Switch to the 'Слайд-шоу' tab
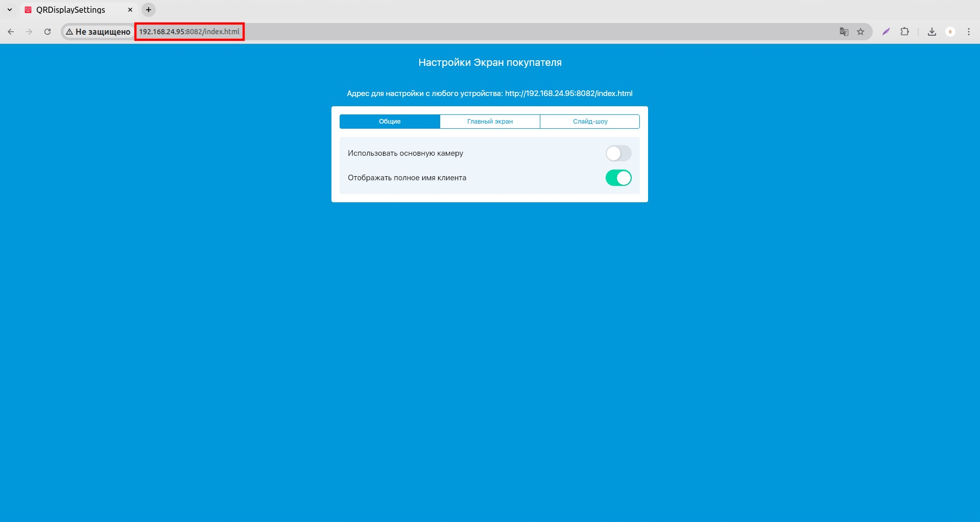The image size is (980, 522). click(590, 122)
